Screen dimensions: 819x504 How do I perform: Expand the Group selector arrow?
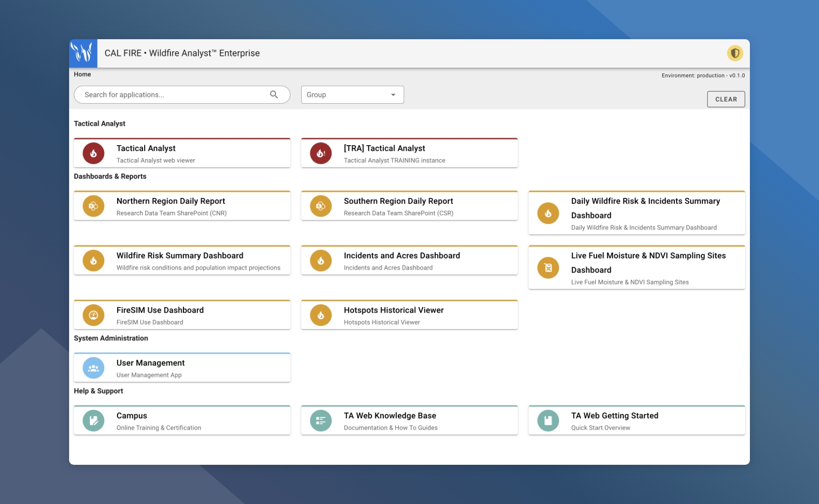tap(392, 95)
